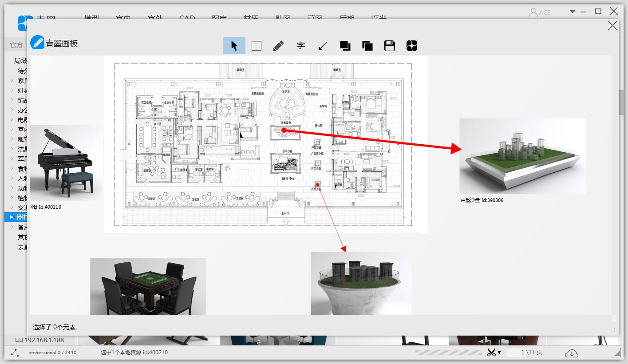The width and height of the screenshot is (628, 364).
Task: Expand the 人物 tree node arrow
Action: point(12,178)
